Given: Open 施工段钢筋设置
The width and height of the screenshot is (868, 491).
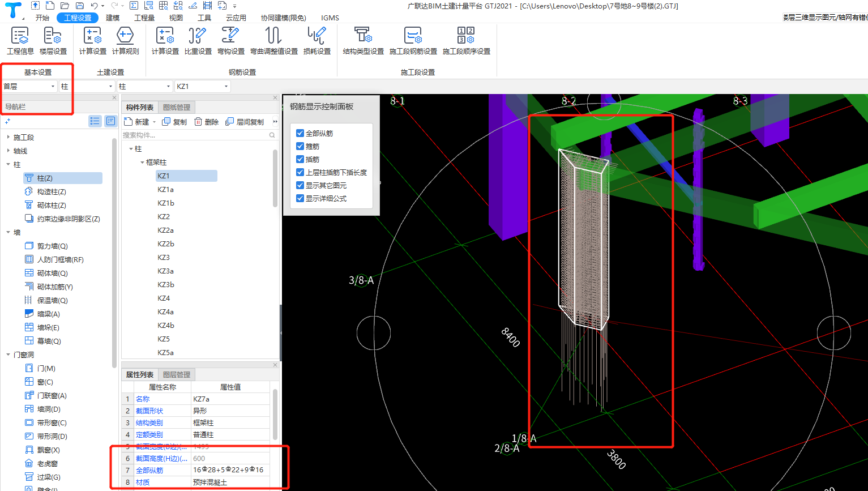Looking at the screenshot, I should [413, 41].
